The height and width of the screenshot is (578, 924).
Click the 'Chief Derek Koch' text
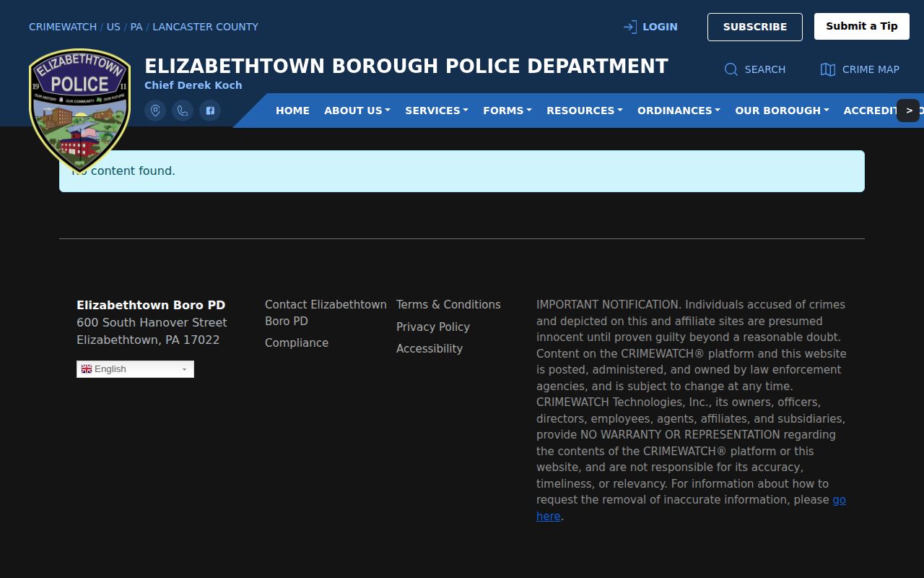pos(193,85)
